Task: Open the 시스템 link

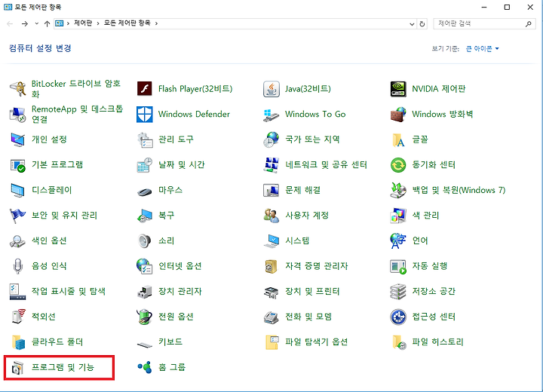Action: 297,240
